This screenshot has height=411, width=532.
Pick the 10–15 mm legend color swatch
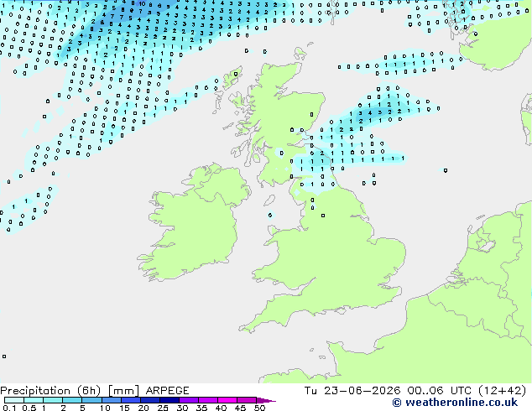(x=111, y=400)
